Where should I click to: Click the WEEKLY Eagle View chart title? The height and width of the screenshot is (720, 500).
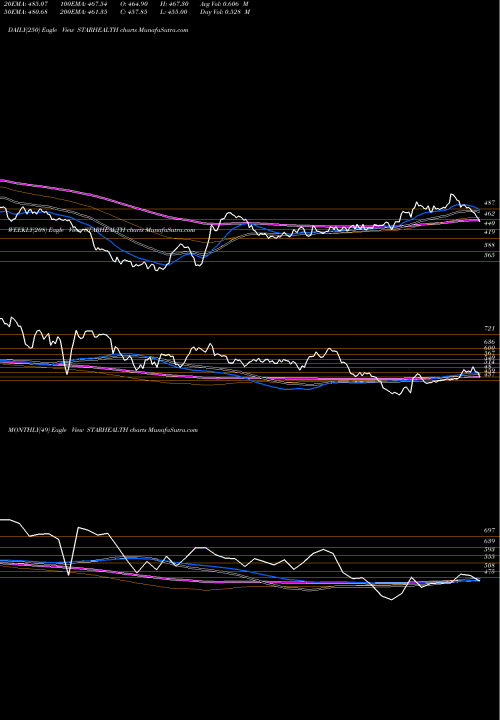[x=101, y=230]
